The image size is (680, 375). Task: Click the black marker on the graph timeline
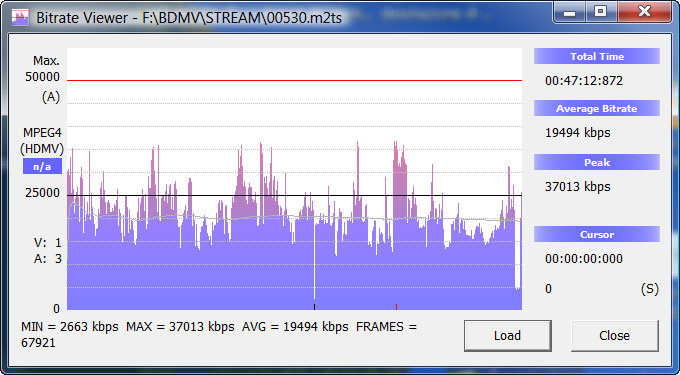[314, 307]
